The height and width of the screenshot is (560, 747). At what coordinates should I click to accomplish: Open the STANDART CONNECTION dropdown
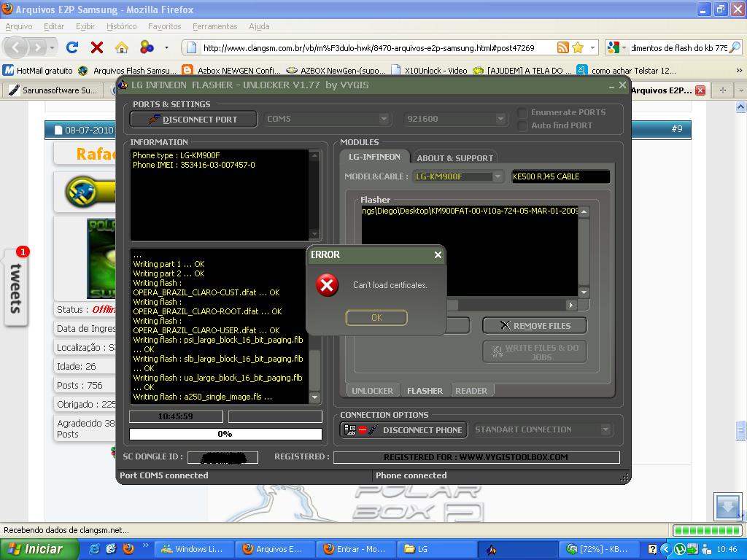click(605, 429)
